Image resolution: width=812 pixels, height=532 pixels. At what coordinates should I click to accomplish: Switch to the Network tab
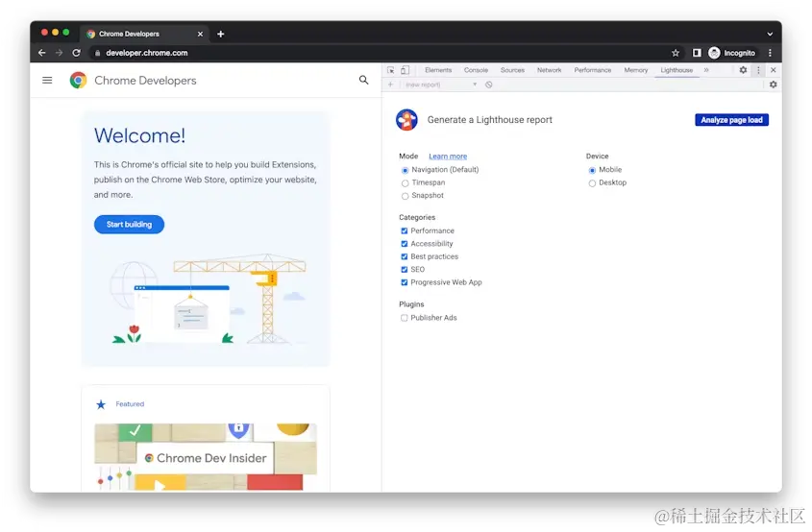click(549, 70)
